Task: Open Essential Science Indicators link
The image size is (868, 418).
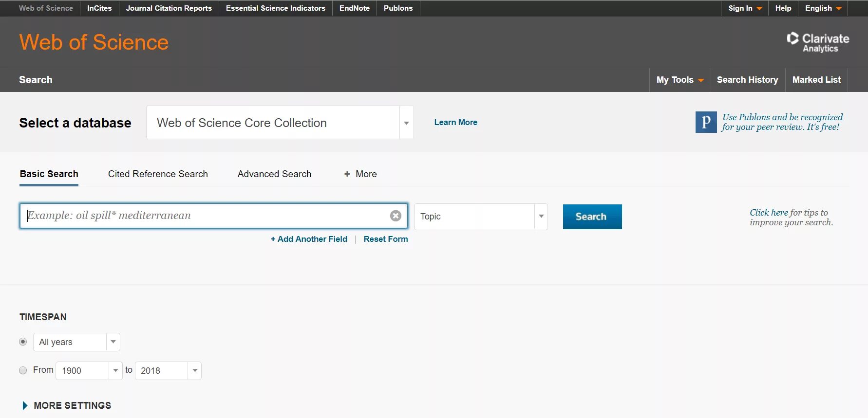Action: [276, 8]
